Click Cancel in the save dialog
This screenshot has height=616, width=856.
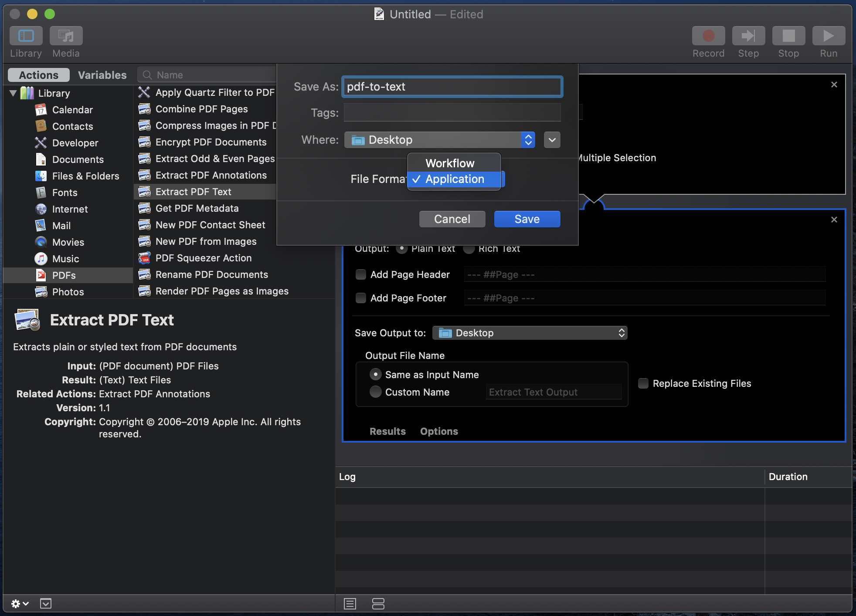[452, 219]
